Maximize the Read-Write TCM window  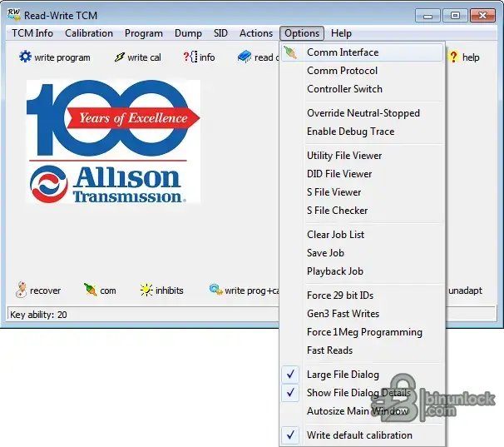[x=455, y=16]
